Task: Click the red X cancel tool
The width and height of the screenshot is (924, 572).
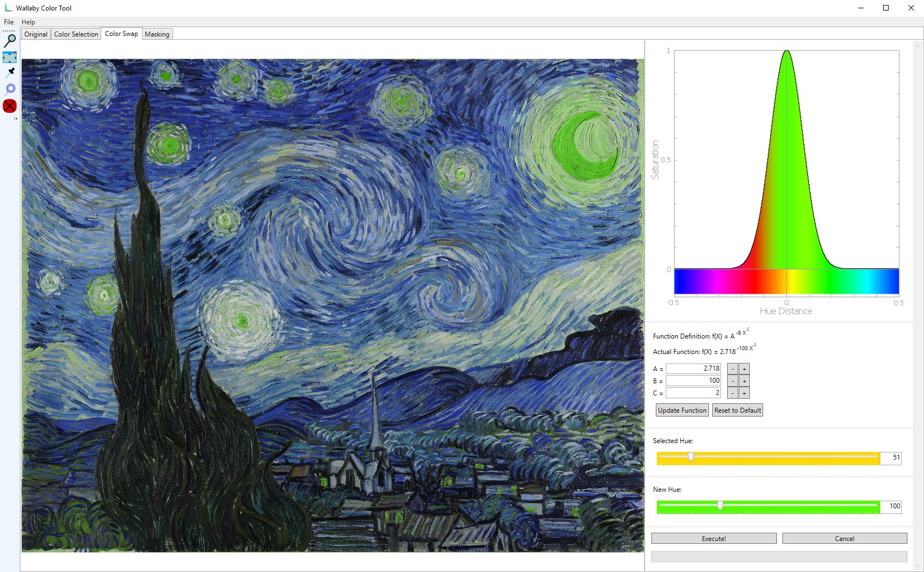Action: point(10,106)
